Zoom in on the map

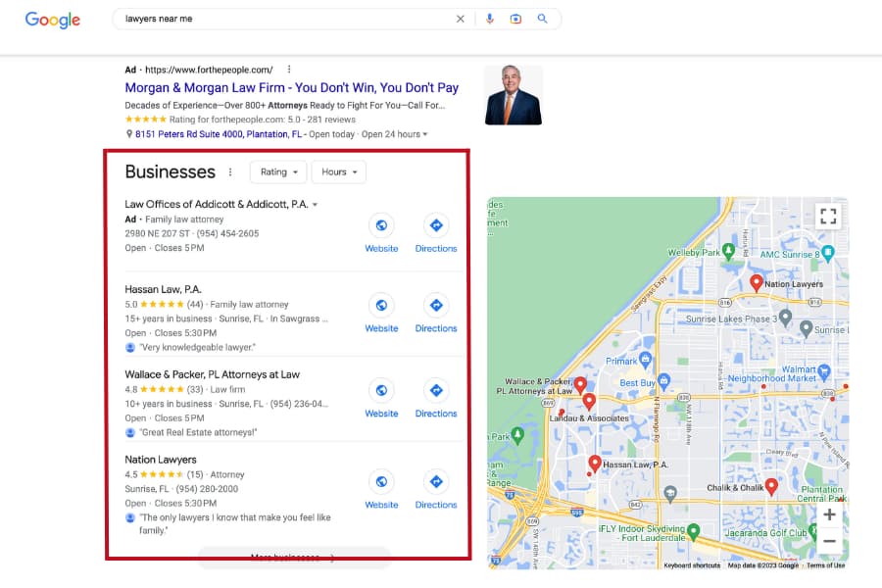click(829, 514)
